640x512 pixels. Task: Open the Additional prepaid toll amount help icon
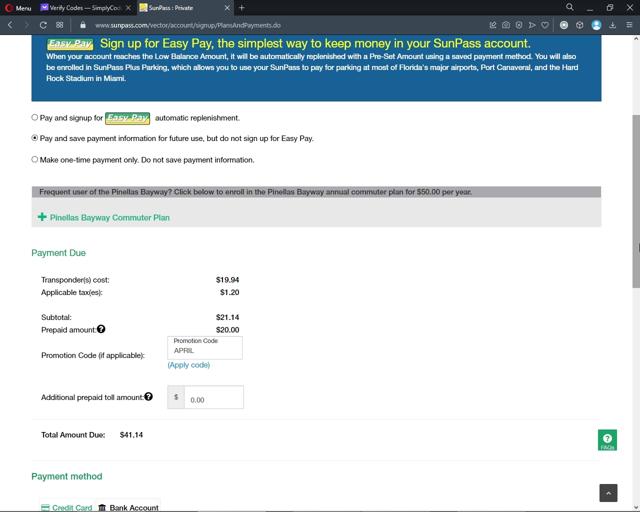[x=149, y=396]
